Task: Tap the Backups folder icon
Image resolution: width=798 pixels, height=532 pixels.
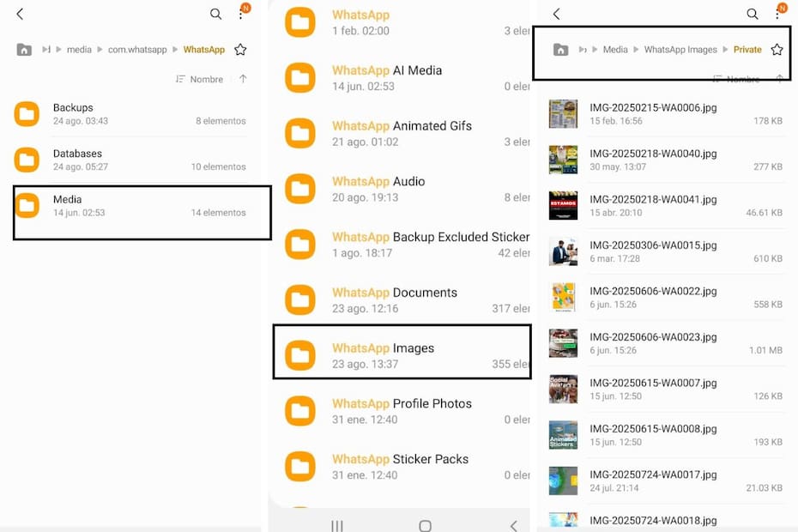Action: (x=27, y=114)
